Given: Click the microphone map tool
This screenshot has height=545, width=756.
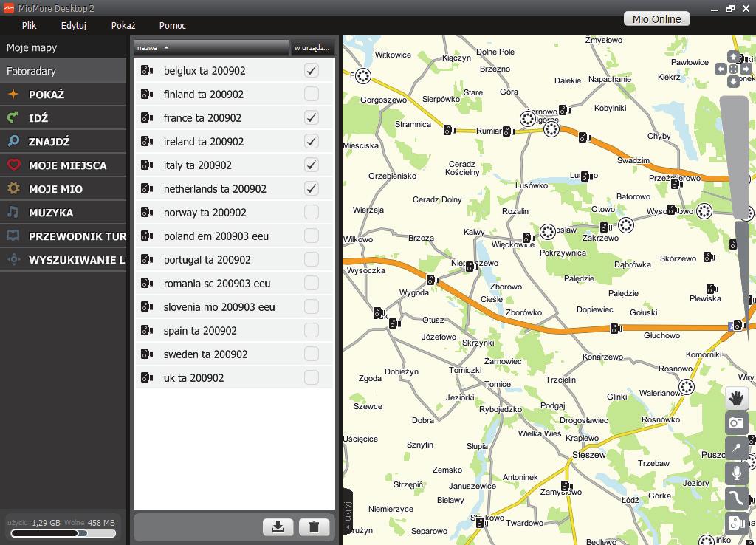Looking at the screenshot, I should (737, 473).
